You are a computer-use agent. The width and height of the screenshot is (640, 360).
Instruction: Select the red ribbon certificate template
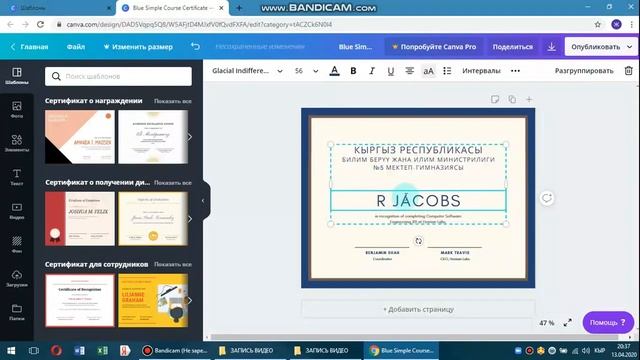[80, 219]
